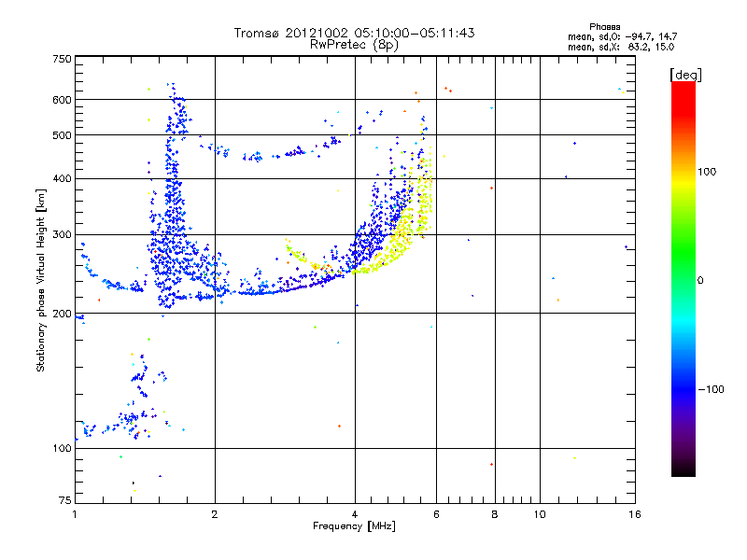The width and height of the screenshot is (747, 560).
Task: Click the 'mean, sd,X: 83.2, 15.0' line
Action: click(x=621, y=47)
